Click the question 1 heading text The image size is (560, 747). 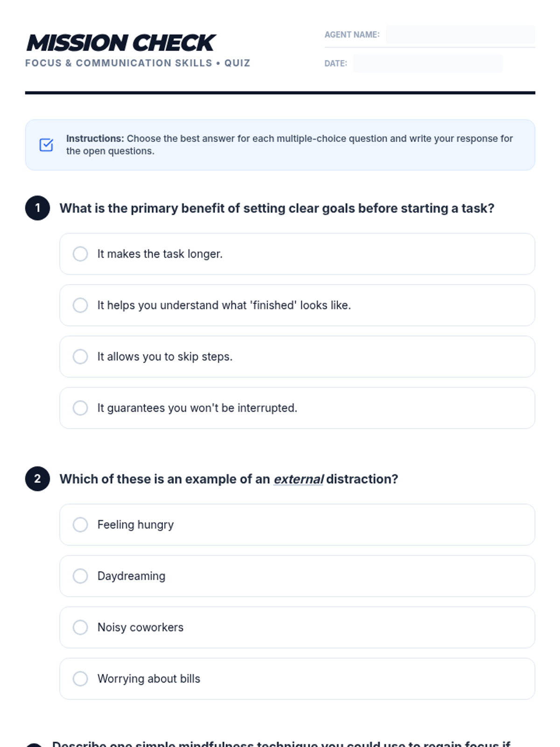pyautogui.click(x=277, y=208)
